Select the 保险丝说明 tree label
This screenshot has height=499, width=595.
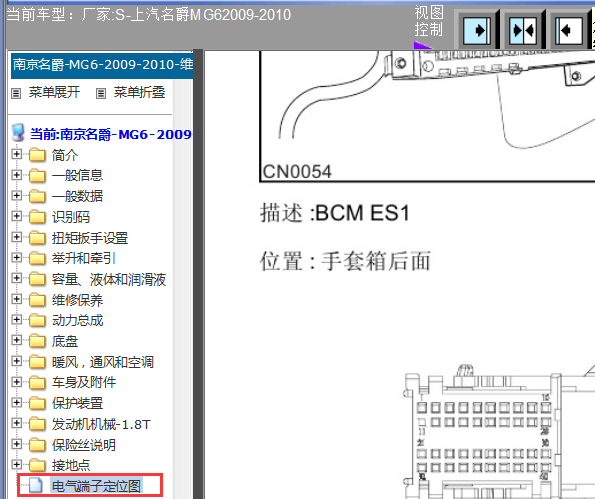[x=83, y=445]
